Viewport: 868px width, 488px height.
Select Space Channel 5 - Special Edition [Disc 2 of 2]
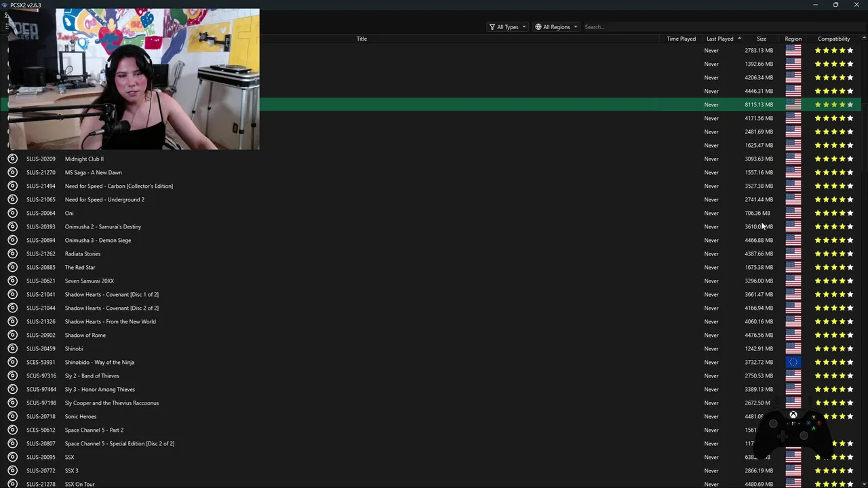click(119, 443)
